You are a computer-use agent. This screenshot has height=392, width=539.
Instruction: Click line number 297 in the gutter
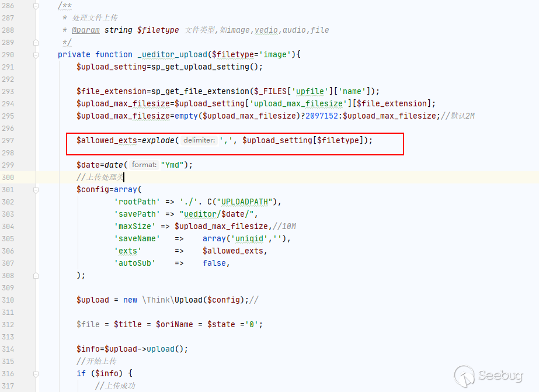click(x=8, y=140)
